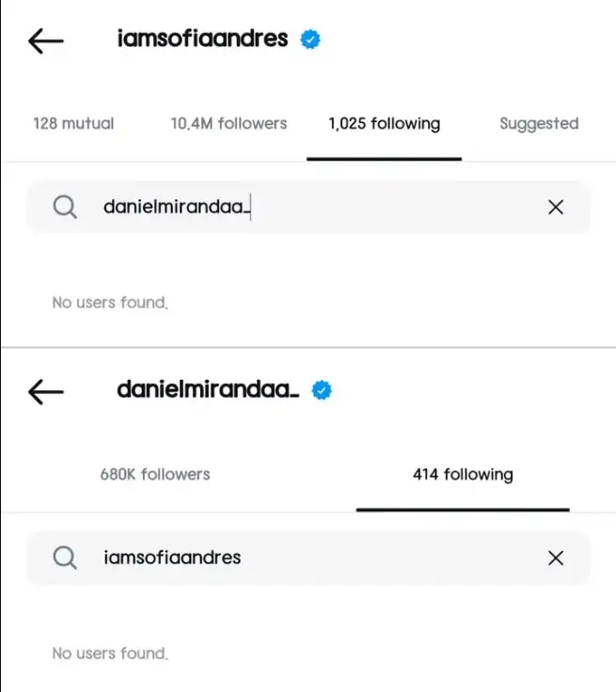Clear the iamsofiaandres search query
Screen dimensions: 616x692
556,558
